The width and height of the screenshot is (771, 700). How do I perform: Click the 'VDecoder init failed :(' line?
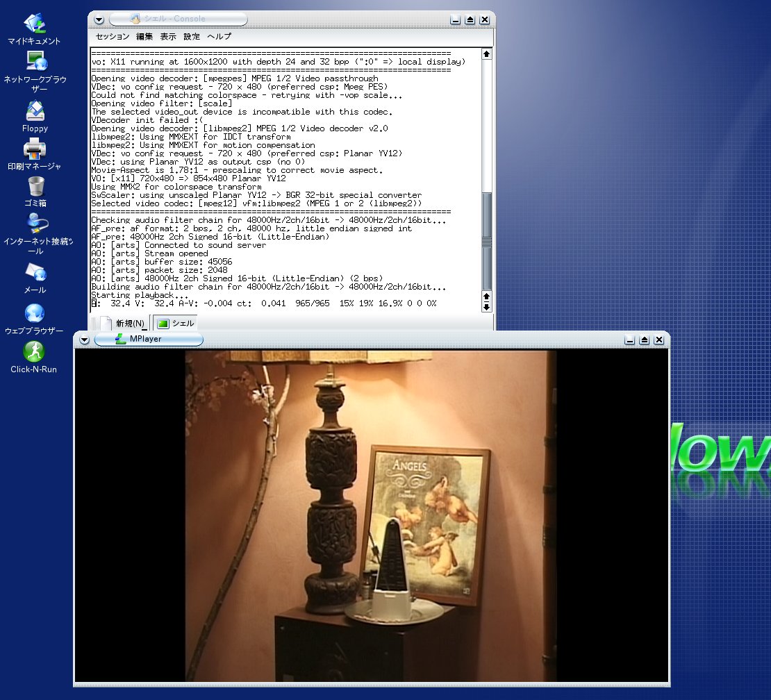147,120
